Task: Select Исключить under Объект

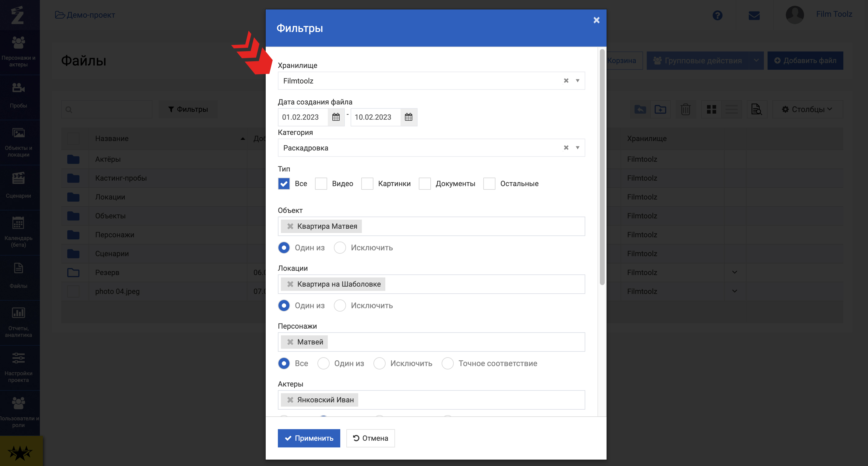Action: [x=340, y=248]
